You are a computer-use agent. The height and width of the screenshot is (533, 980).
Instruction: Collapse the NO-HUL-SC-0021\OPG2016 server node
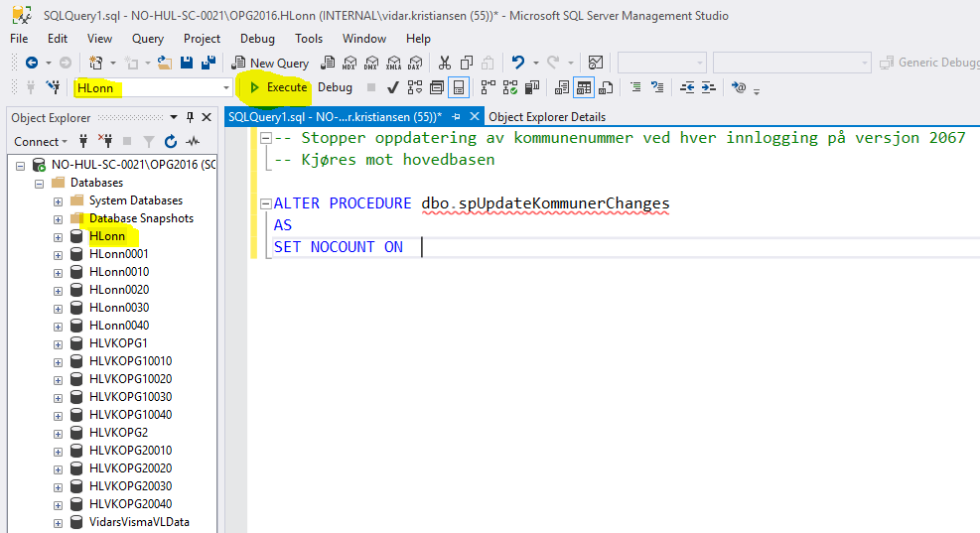pos(20,166)
